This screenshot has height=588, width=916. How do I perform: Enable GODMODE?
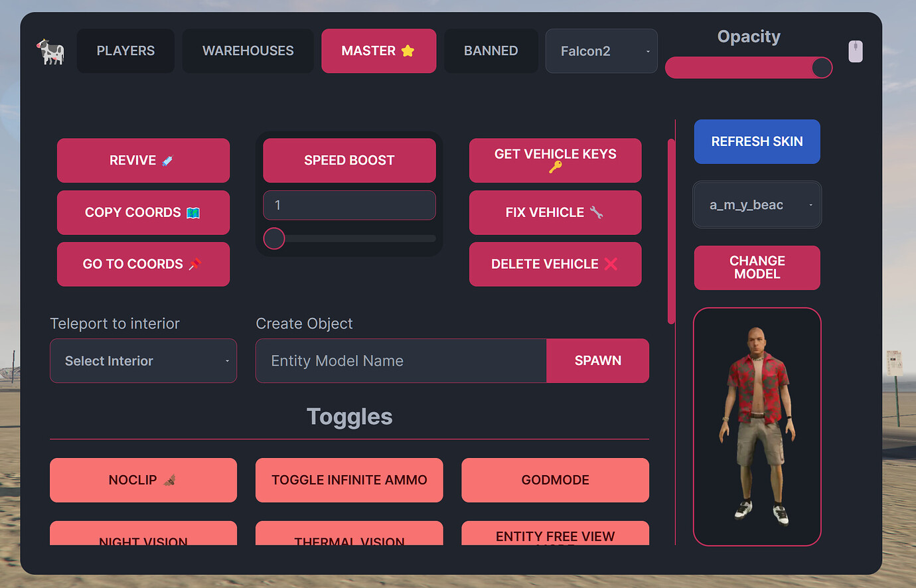pyautogui.click(x=555, y=480)
